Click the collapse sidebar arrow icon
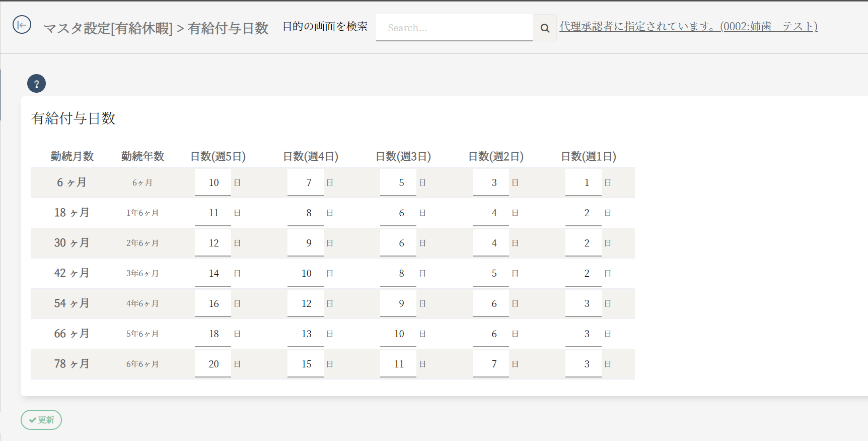The width and height of the screenshot is (868, 441). pos(22,25)
